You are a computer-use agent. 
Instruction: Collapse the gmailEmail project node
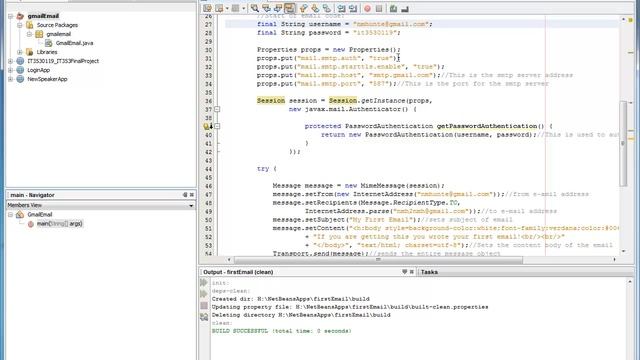(x=10, y=16)
